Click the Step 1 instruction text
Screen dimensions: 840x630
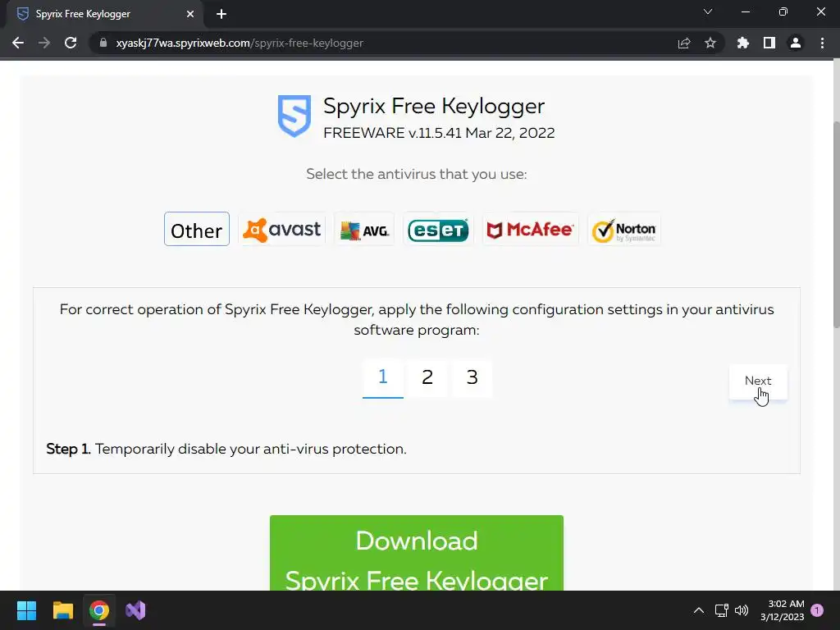(226, 449)
